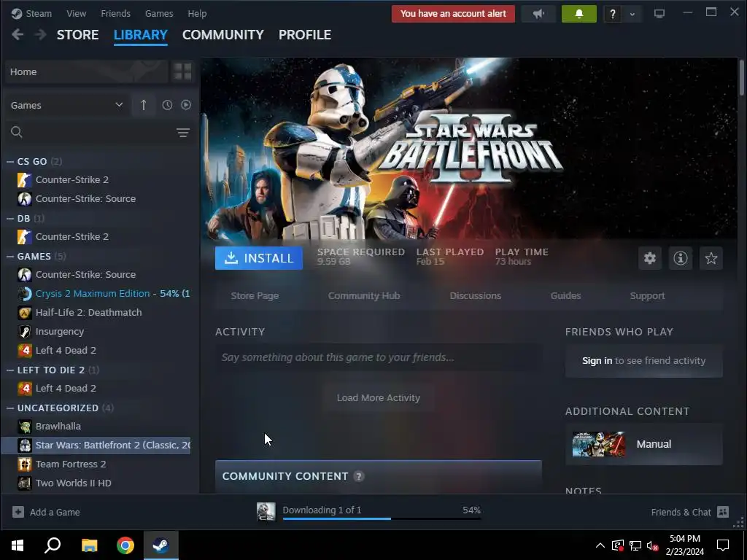
Task: Open the Community Hub link
Action: click(x=364, y=296)
